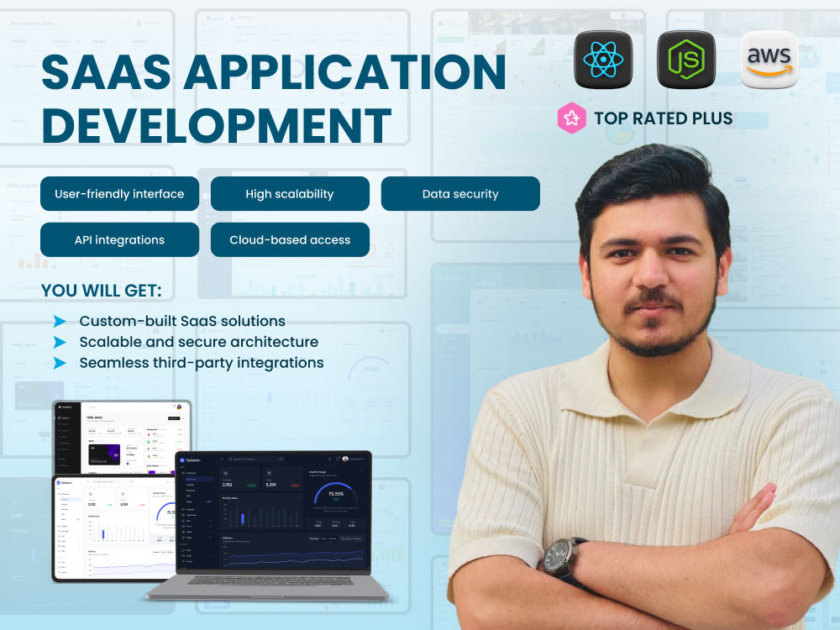This screenshot has width=840, height=630.
Task: Click the Node.js logo icon
Action: point(686,60)
